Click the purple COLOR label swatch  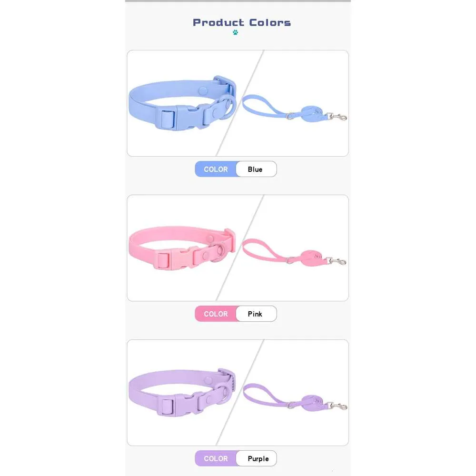point(216,458)
